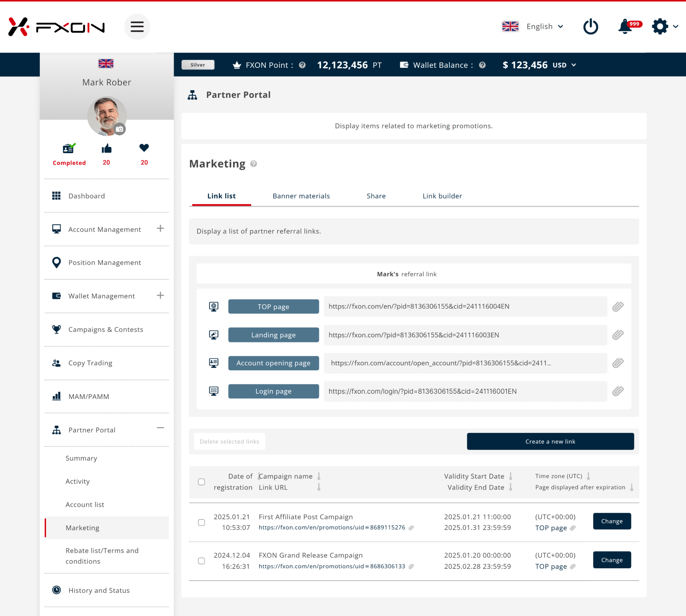This screenshot has height=616, width=686.
Task: Copy the TOP page referral link
Action: [618, 307]
